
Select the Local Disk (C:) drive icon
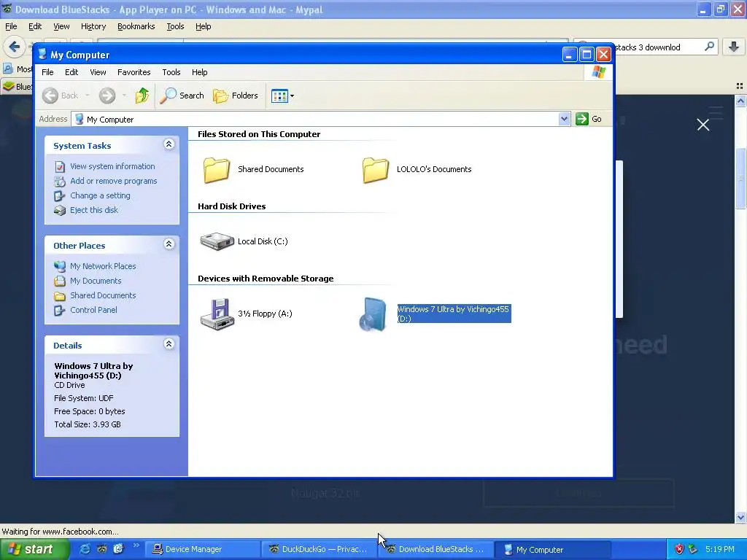tap(217, 241)
